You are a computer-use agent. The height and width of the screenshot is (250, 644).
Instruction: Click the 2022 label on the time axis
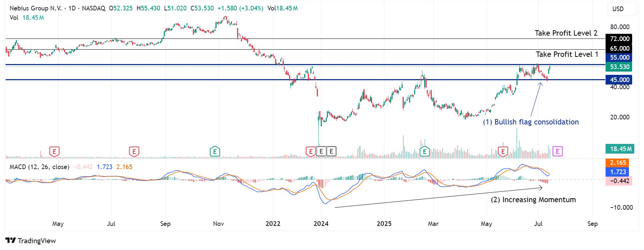click(273, 224)
